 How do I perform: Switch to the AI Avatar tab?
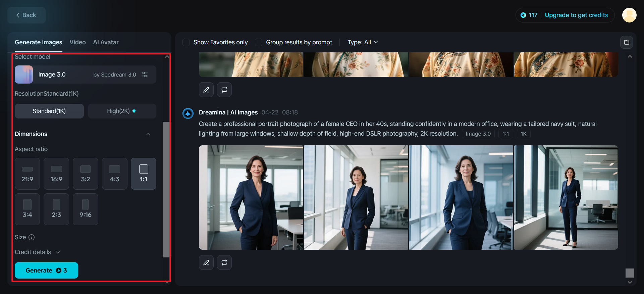click(106, 42)
